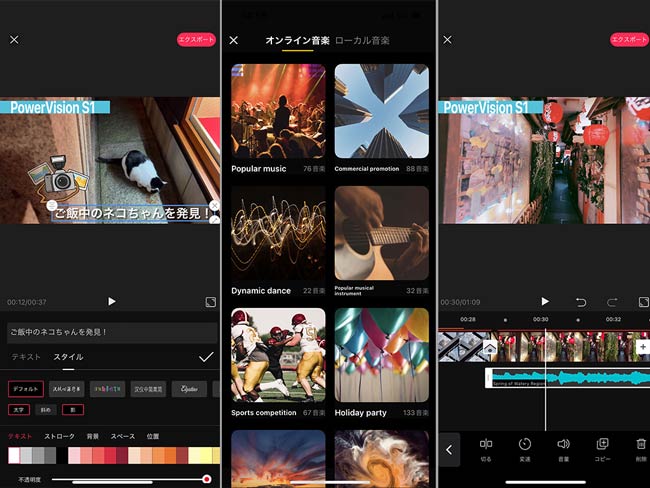Open the 背景 settings tab

click(92, 436)
